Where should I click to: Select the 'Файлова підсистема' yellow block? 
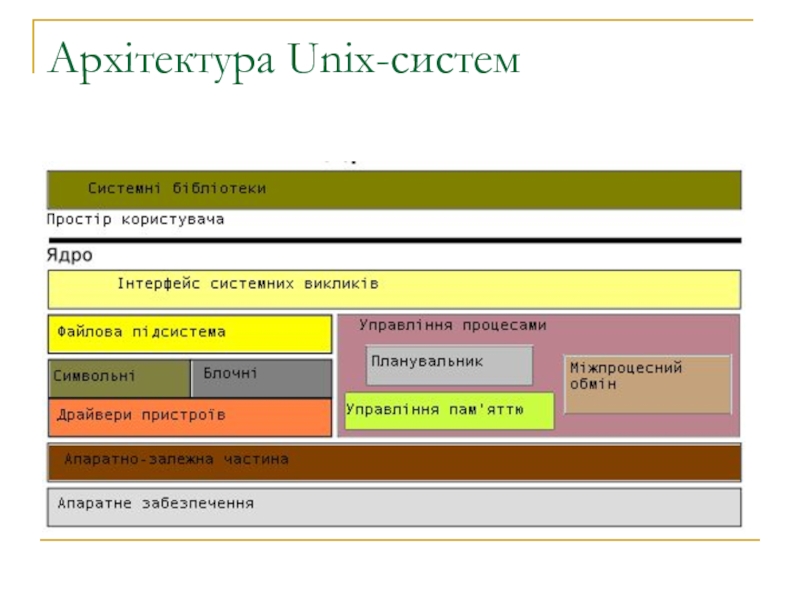click(190, 334)
